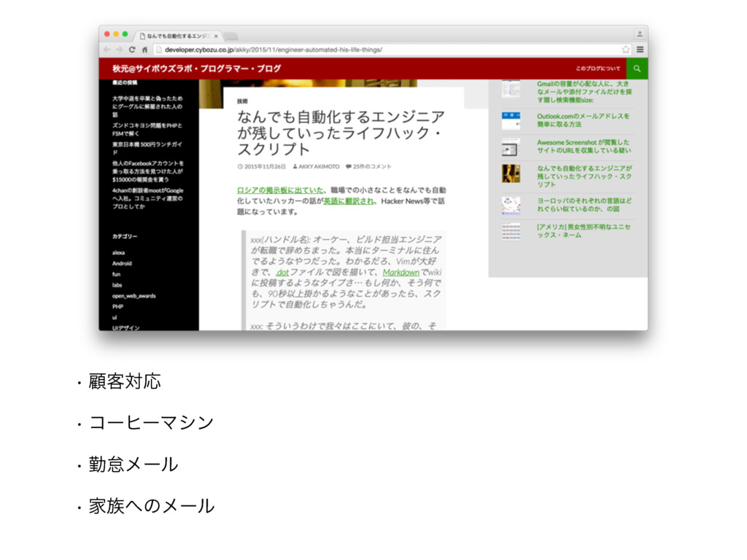Select the alexa category
747x560 pixels.
[x=119, y=253]
